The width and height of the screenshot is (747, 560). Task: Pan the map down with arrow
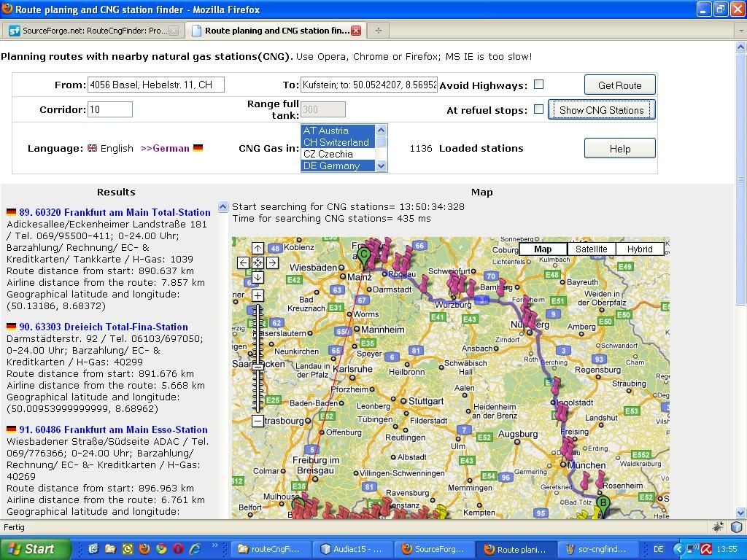(258, 277)
